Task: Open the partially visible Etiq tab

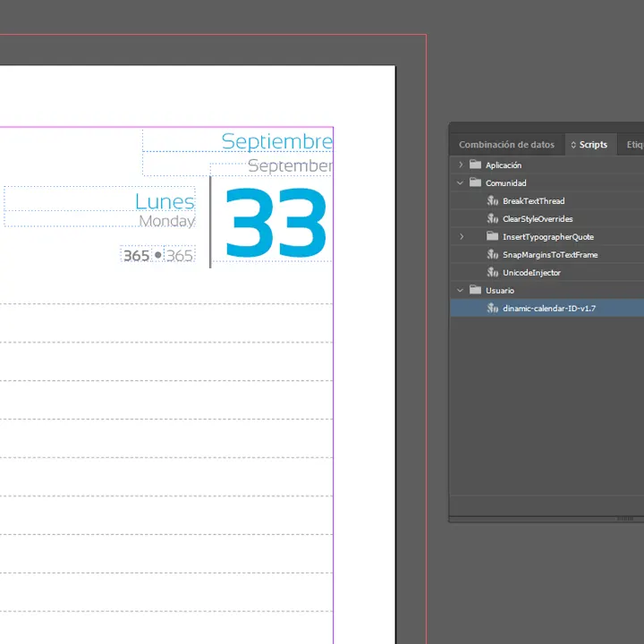Action: pyautogui.click(x=633, y=145)
